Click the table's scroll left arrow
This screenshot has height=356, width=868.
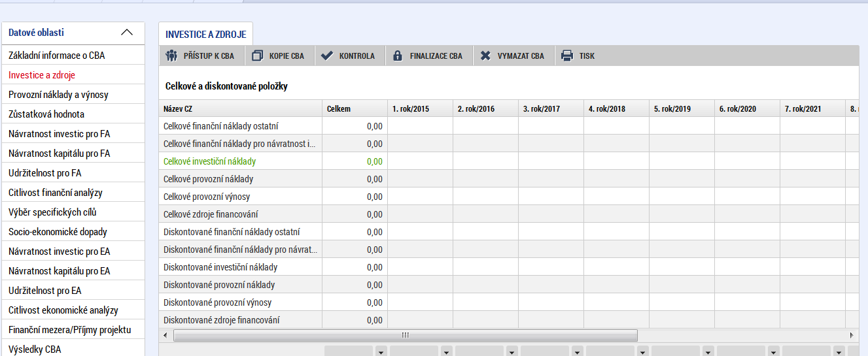pos(165,335)
